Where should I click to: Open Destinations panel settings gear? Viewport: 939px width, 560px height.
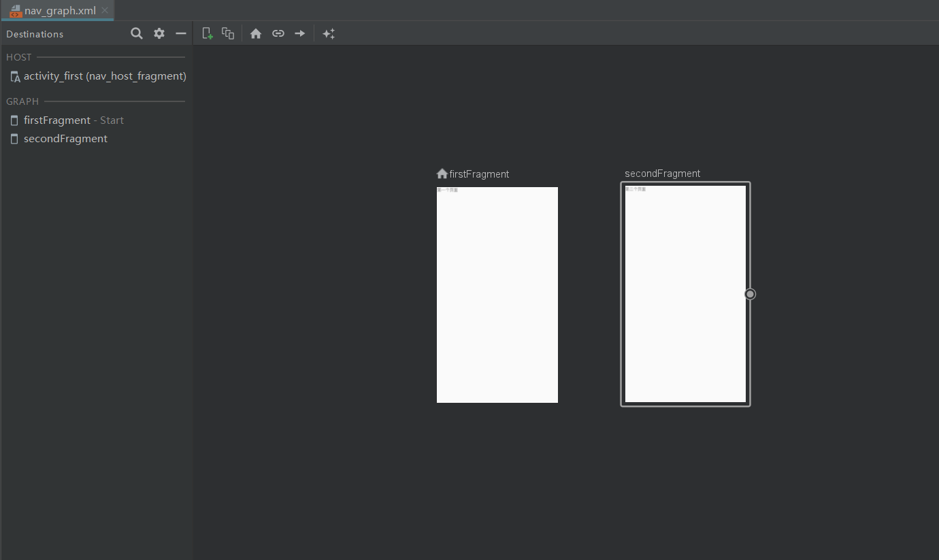159,33
